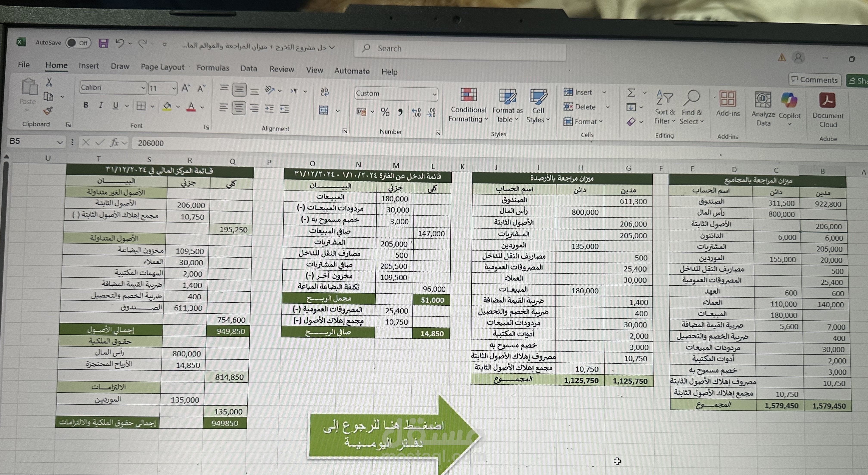The height and width of the screenshot is (475, 868).
Task: Open Adobe Document Cloud
Action: click(x=828, y=110)
